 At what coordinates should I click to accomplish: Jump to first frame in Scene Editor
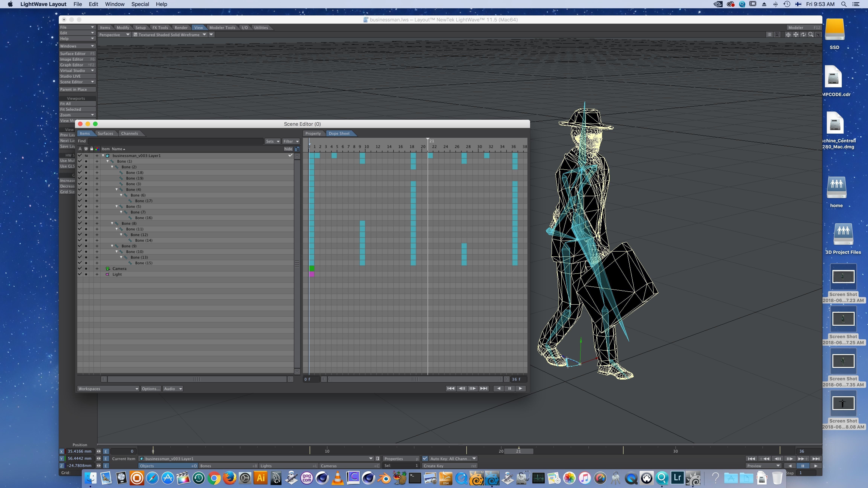[x=451, y=389]
